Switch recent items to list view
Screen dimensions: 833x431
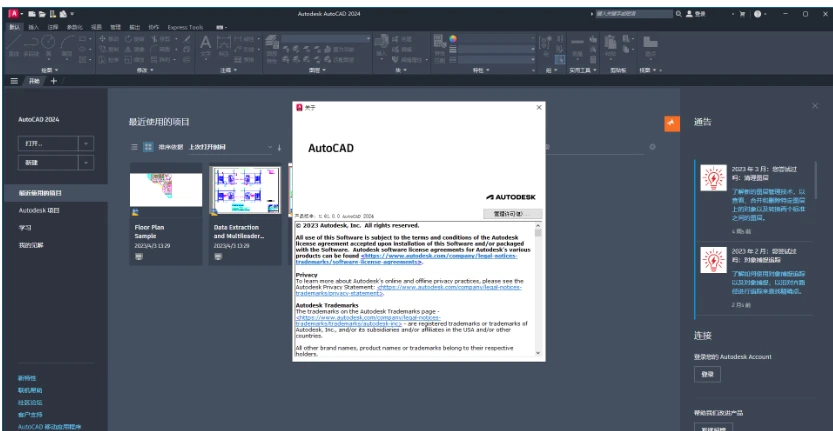point(134,147)
